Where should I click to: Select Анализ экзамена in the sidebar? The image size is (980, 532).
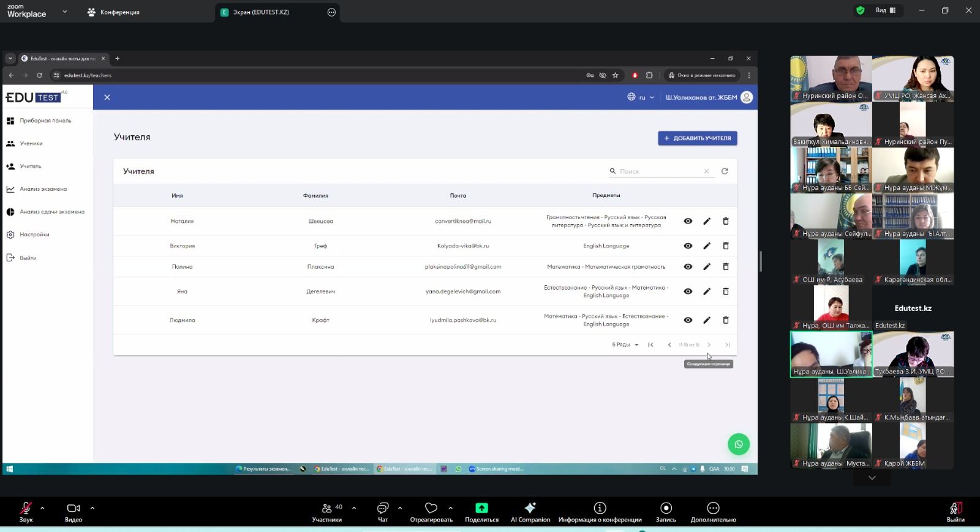[x=43, y=189]
